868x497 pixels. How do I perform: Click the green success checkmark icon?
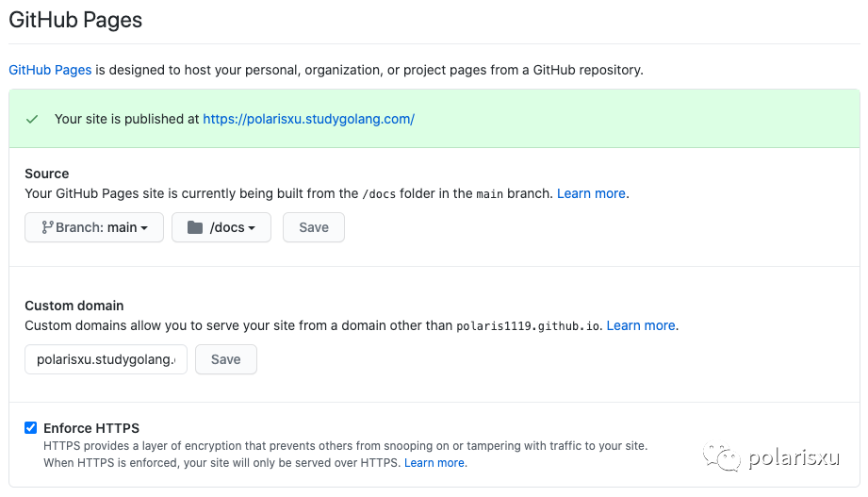tap(32, 119)
